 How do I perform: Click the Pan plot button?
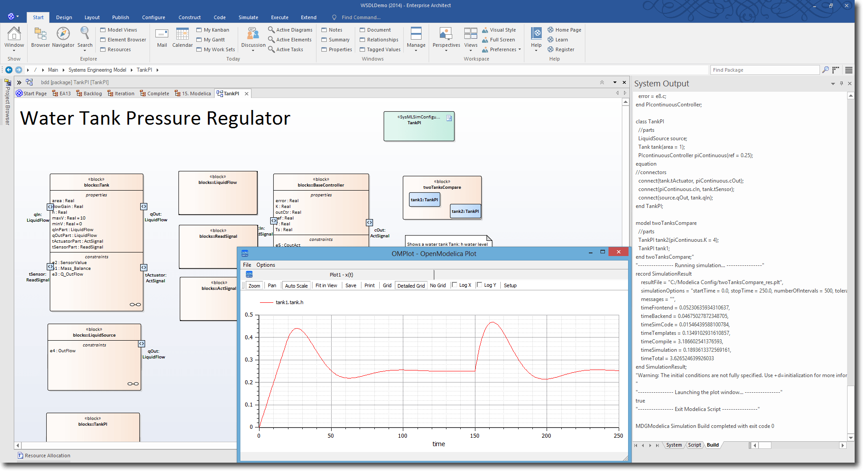pyautogui.click(x=272, y=285)
